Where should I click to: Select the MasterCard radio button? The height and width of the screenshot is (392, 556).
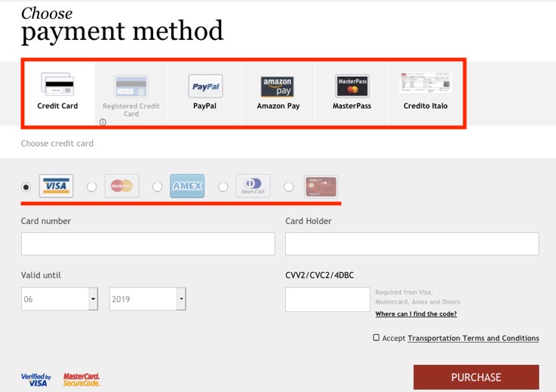91,187
